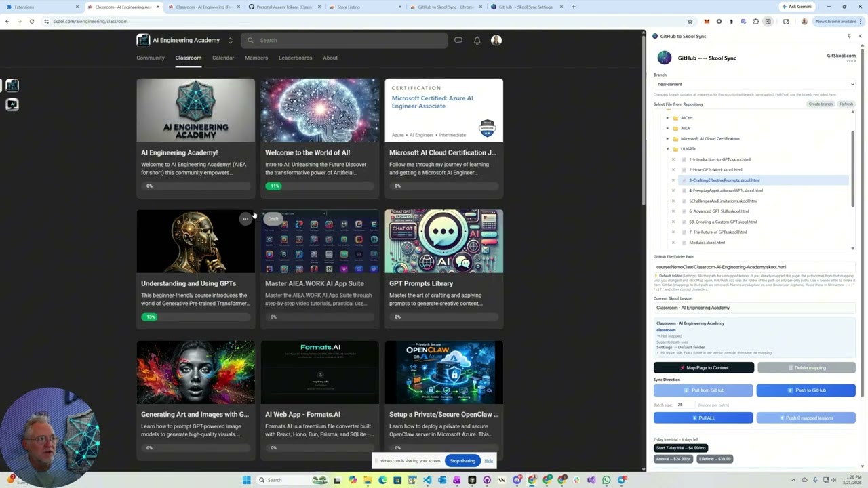Choose the Annual $24.99/yr plan
The width and height of the screenshot is (868, 488).
pos(674,459)
